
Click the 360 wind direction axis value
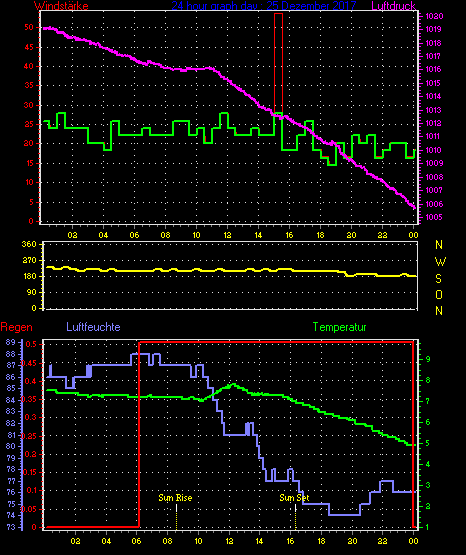(x=29, y=244)
